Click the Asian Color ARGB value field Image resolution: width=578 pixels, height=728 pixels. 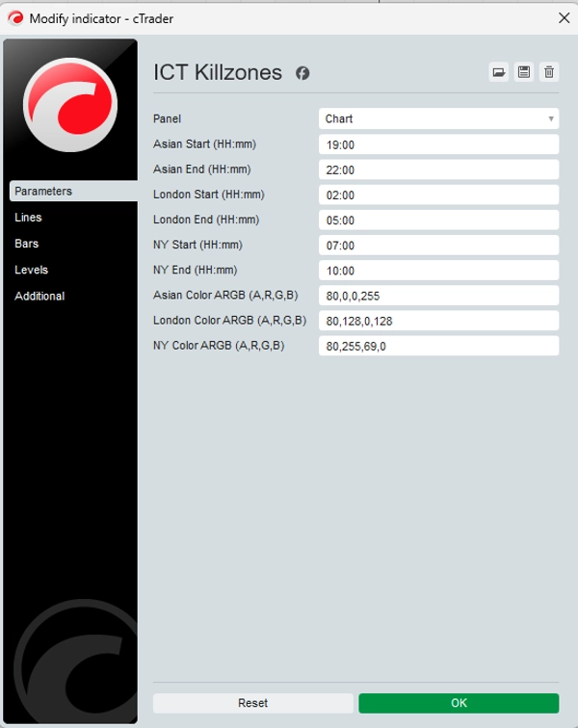[x=438, y=296]
